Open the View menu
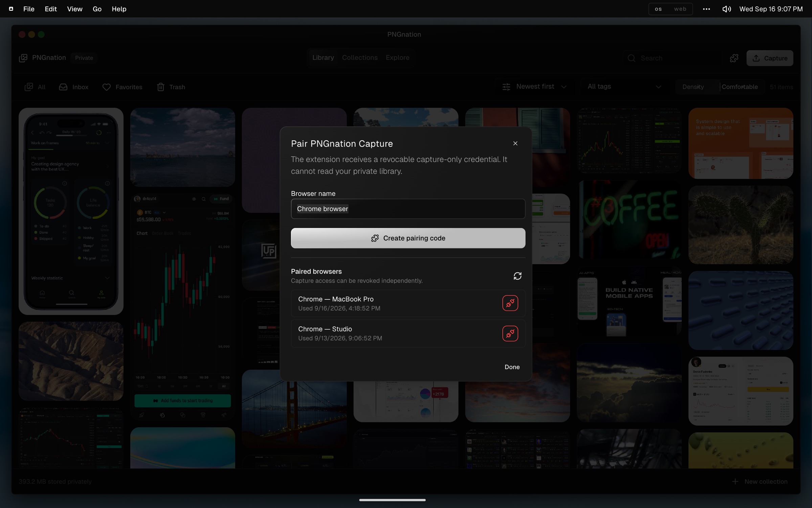 click(75, 9)
